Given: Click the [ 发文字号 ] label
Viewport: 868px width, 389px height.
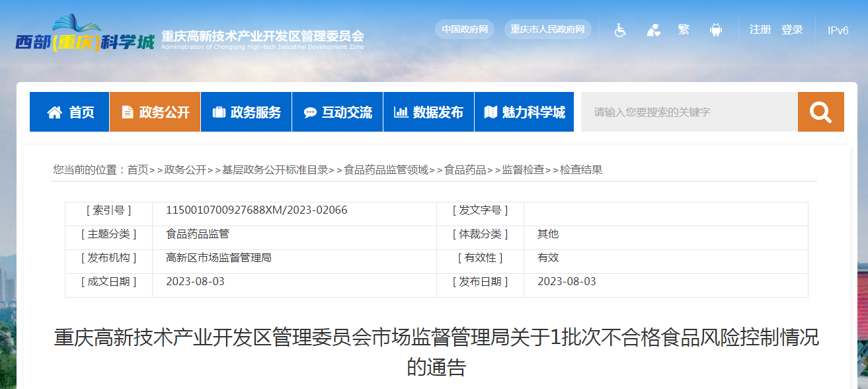Looking at the screenshot, I should [x=480, y=210].
